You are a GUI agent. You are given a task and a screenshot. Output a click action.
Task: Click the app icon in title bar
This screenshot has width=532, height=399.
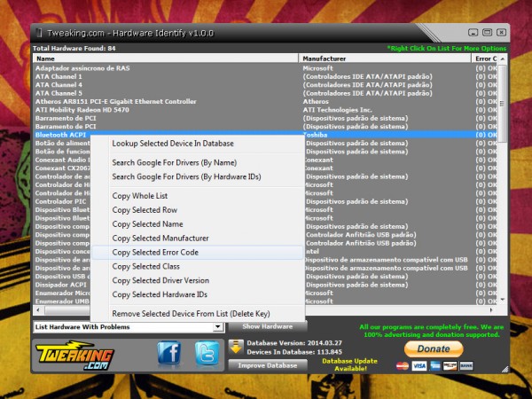[x=39, y=33]
